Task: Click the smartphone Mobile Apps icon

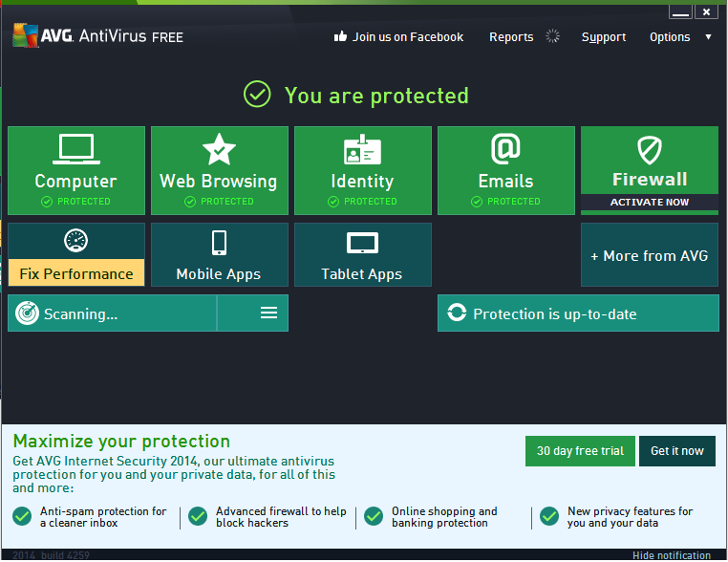Action: 219,243
